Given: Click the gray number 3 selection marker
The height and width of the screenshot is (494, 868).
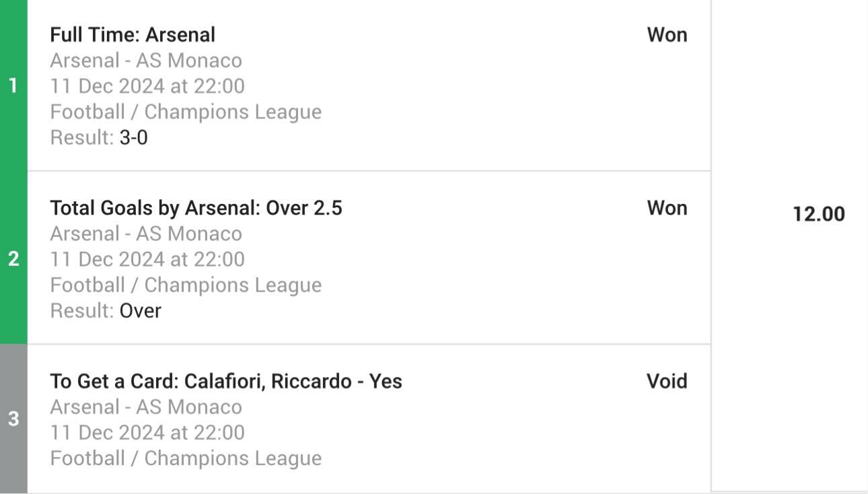Looking at the screenshot, I should 13,419.
